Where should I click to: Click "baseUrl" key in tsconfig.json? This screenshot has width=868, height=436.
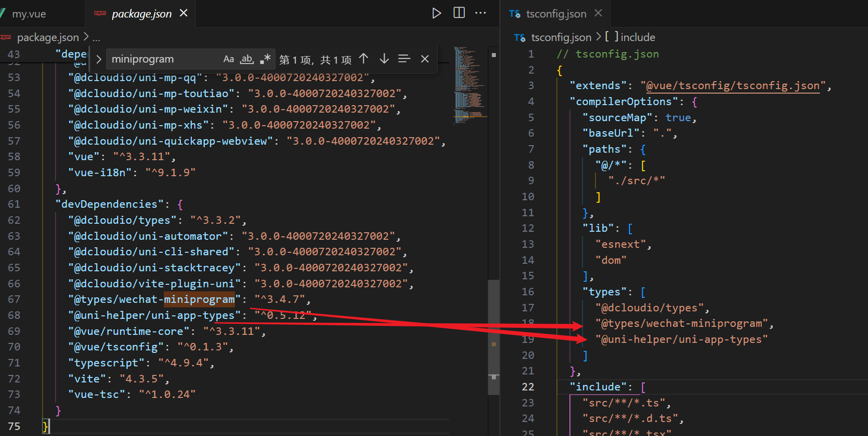(611, 133)
